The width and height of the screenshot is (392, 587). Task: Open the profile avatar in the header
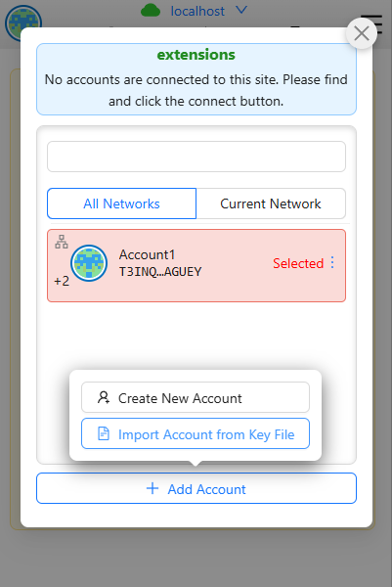[23, 23]
